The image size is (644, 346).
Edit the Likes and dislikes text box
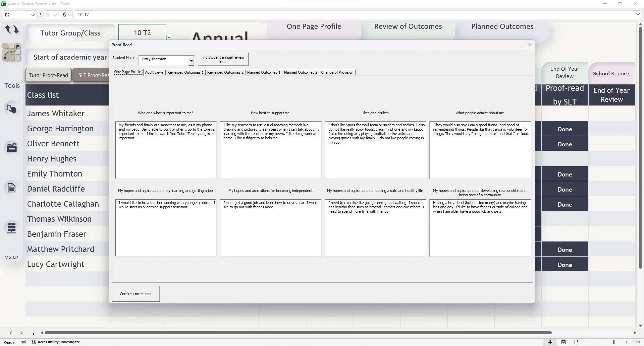[375, 150]
